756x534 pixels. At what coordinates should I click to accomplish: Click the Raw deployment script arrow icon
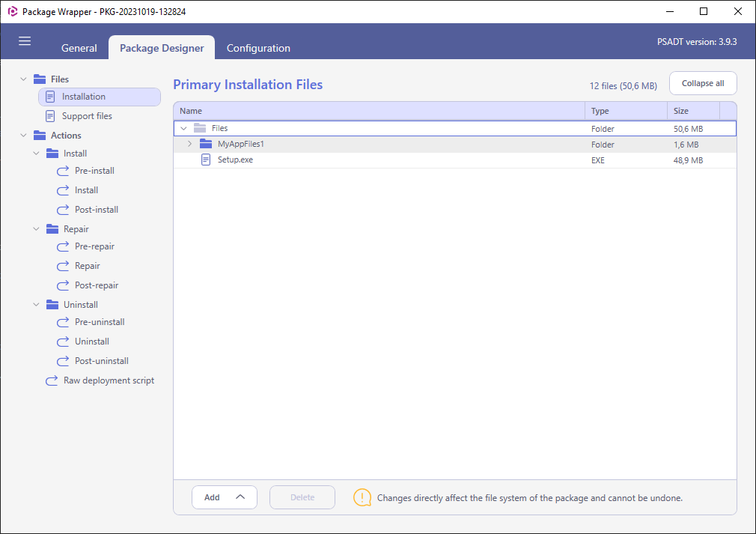pos(52,380)
